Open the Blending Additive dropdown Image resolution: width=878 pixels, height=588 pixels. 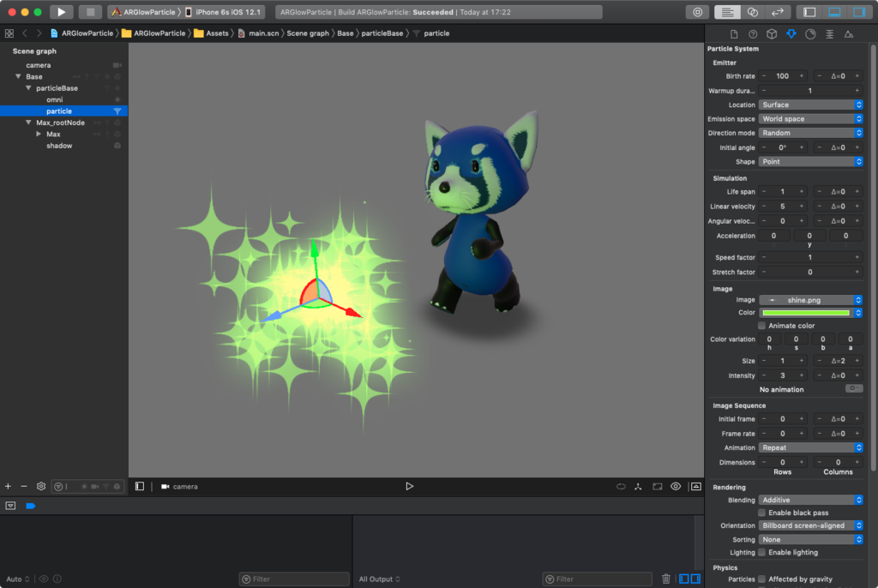click(810, 500)
